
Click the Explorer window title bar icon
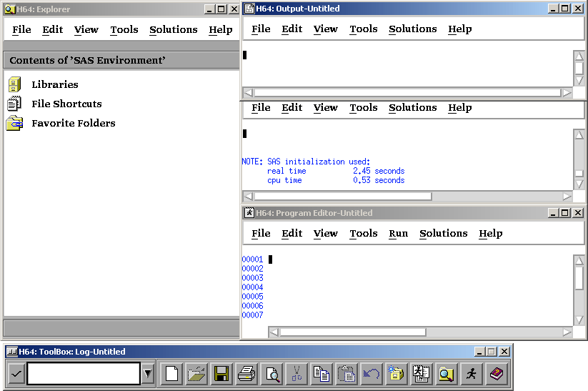(10, 9)
